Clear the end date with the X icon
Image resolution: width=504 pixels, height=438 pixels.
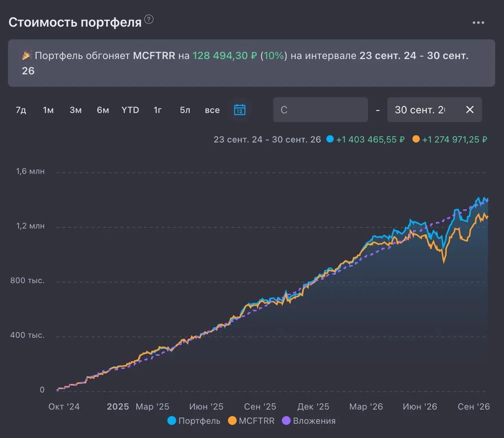click(470, 110)
